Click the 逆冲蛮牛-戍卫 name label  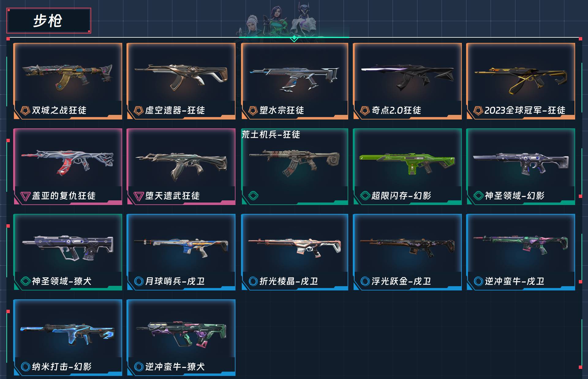click(x=514, y=281)
